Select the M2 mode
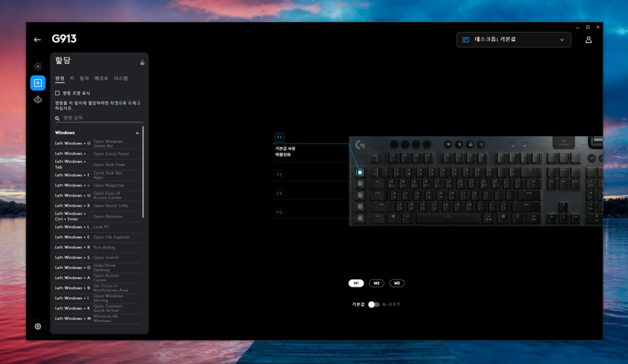Screen dimensions: 628x364 click(x=376, y=283)
